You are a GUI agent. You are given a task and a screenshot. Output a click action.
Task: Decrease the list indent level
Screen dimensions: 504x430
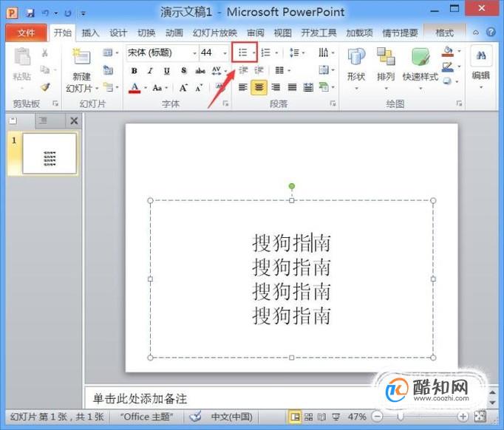pos(243,69)
